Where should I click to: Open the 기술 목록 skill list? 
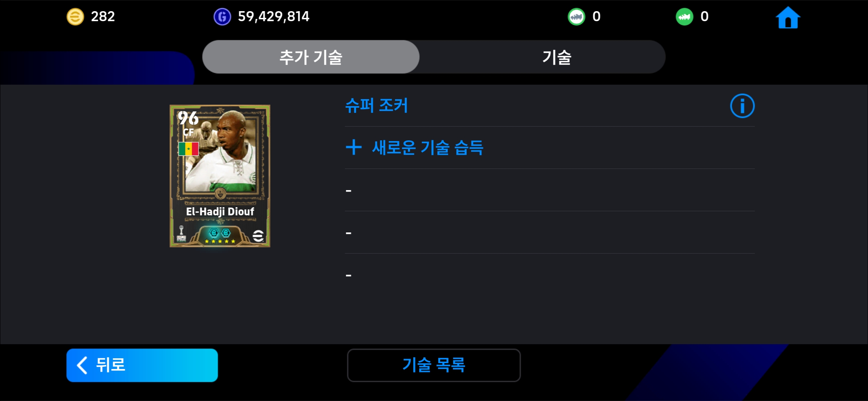434,365
